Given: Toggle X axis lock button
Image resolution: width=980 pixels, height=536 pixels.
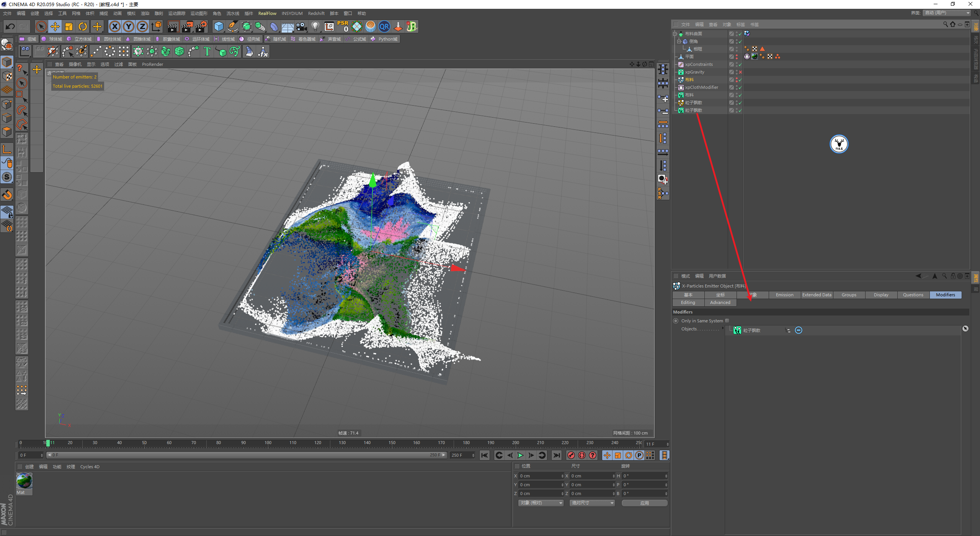Looking at the screenshot, I should (x=114, y=26).
